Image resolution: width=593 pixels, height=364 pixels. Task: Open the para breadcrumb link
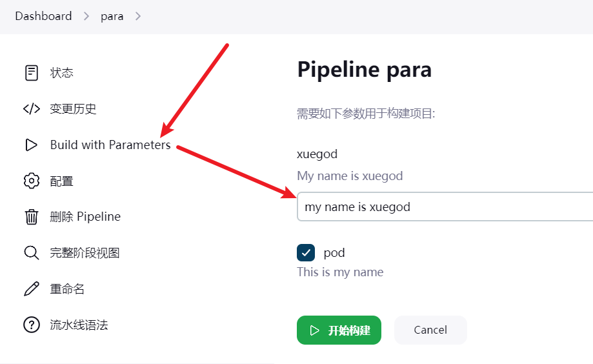point(112,16)
